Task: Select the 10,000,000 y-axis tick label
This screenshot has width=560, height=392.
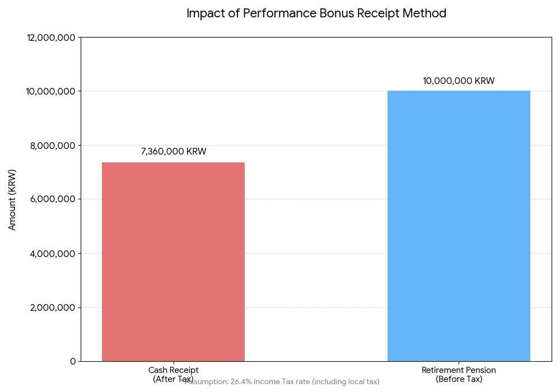Action: click(x=51, y=91)
